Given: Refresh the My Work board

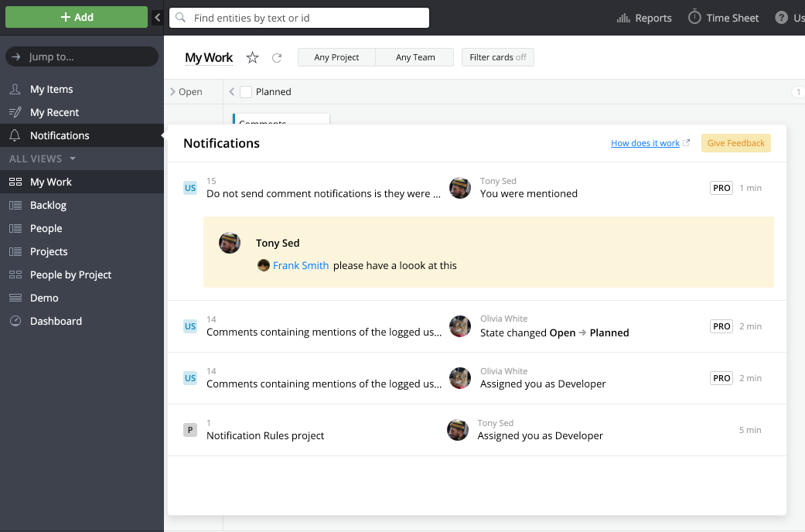Looking at the screenshot, I should click(277, 57).
